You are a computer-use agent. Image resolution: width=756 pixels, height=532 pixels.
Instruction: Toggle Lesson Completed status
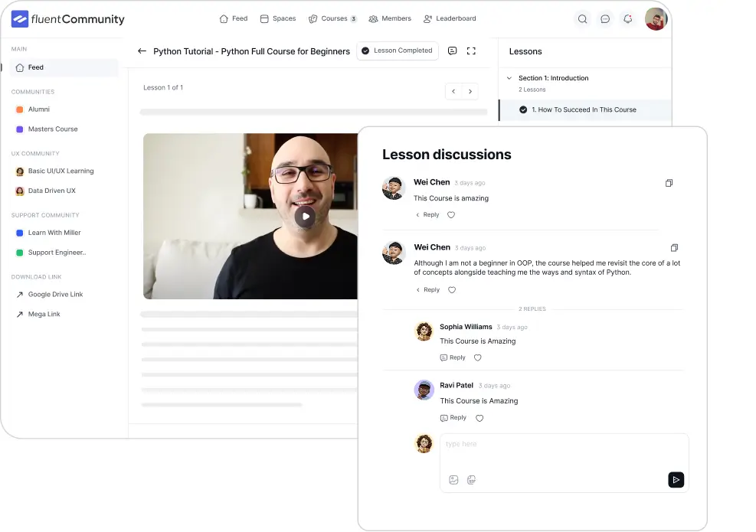pyautogui.click(x=398, y=51)
